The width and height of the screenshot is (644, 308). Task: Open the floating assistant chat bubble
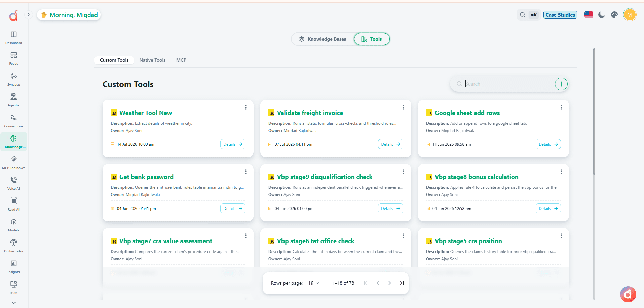628,294
